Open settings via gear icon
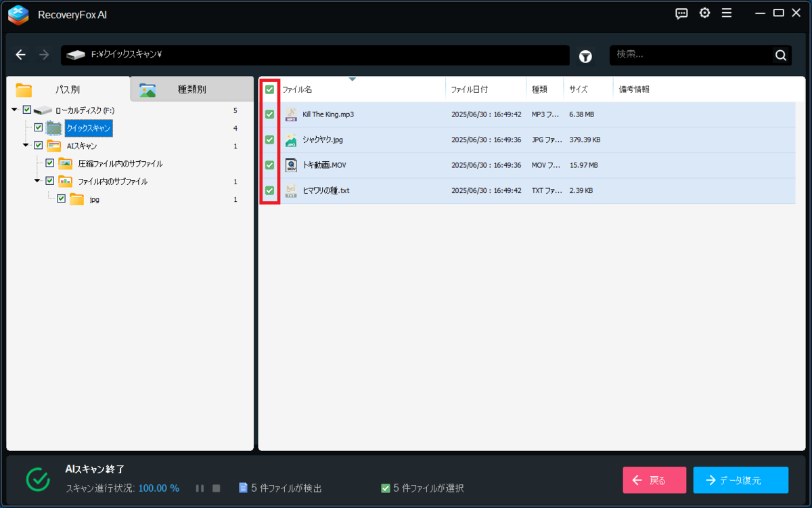Image resolution: width=812 pixels, height=508 pixels. pos(704,14)
